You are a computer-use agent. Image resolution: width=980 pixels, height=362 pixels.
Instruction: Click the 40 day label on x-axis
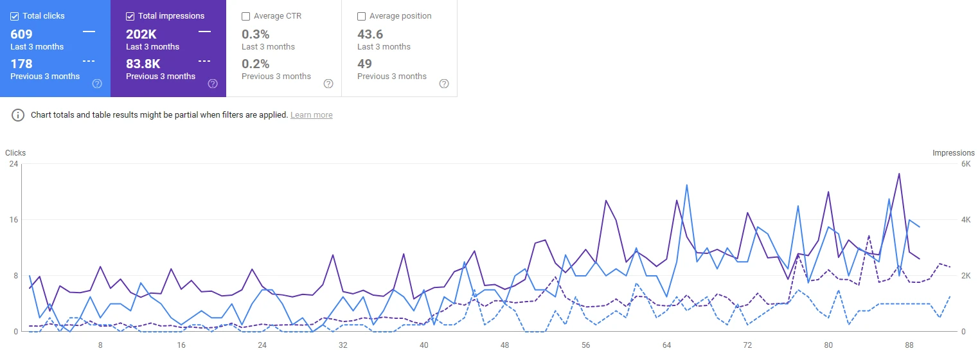[423, 345]
